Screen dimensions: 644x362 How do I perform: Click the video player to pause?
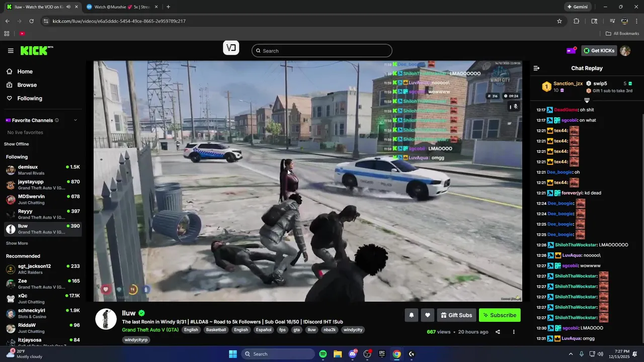[x=307, y=181]
